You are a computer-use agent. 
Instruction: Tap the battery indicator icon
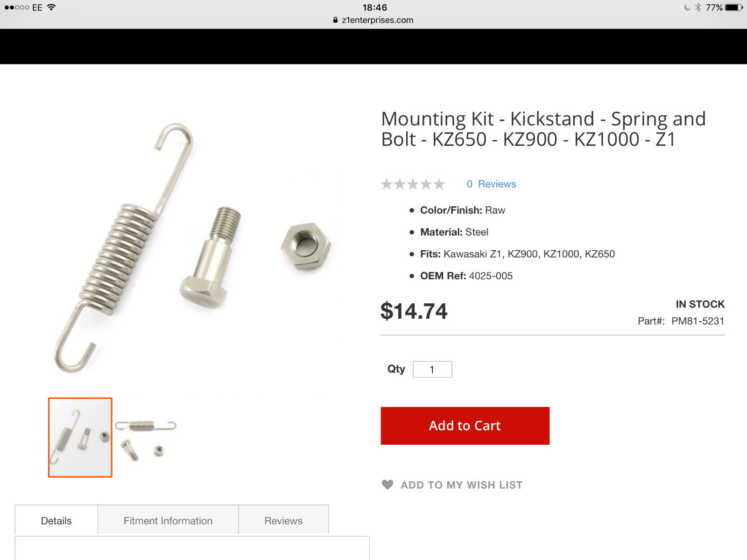tap(734, 7)
